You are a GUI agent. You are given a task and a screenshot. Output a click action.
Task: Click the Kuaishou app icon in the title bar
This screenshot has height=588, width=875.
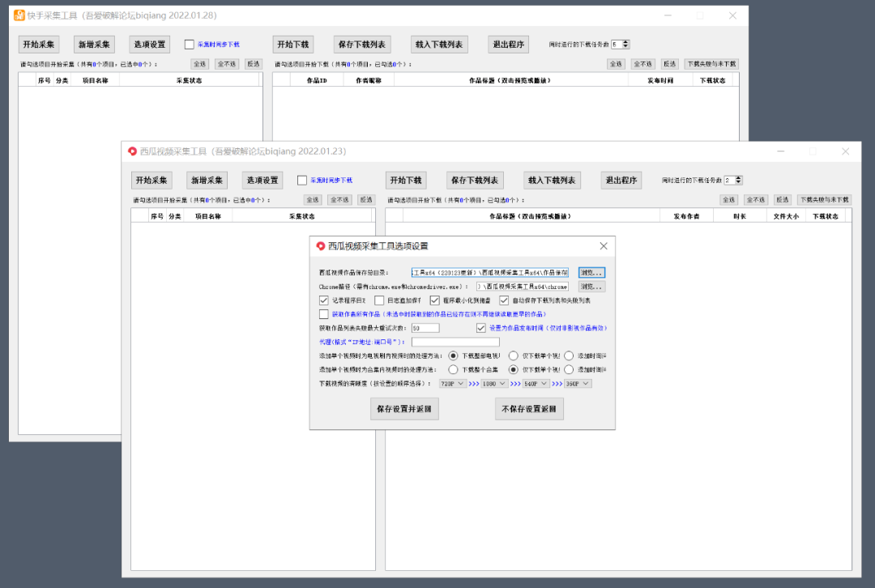[x=19, y=15]
